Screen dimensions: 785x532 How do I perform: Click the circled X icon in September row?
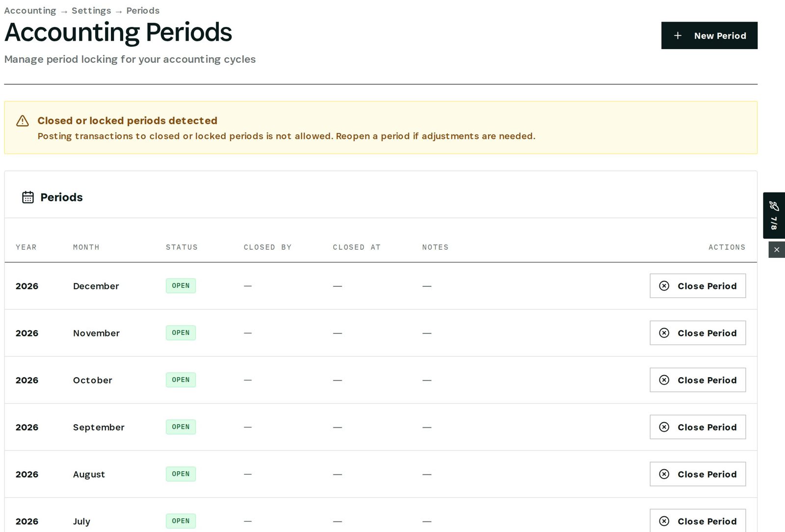(664, 427)
